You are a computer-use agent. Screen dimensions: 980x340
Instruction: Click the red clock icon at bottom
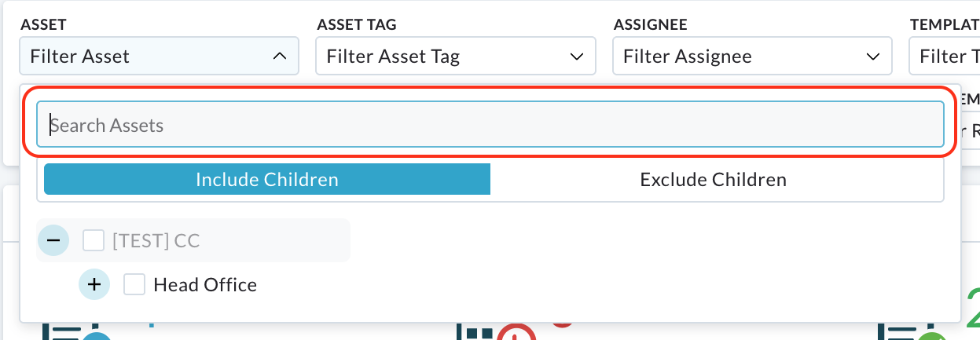pos(516,333)
